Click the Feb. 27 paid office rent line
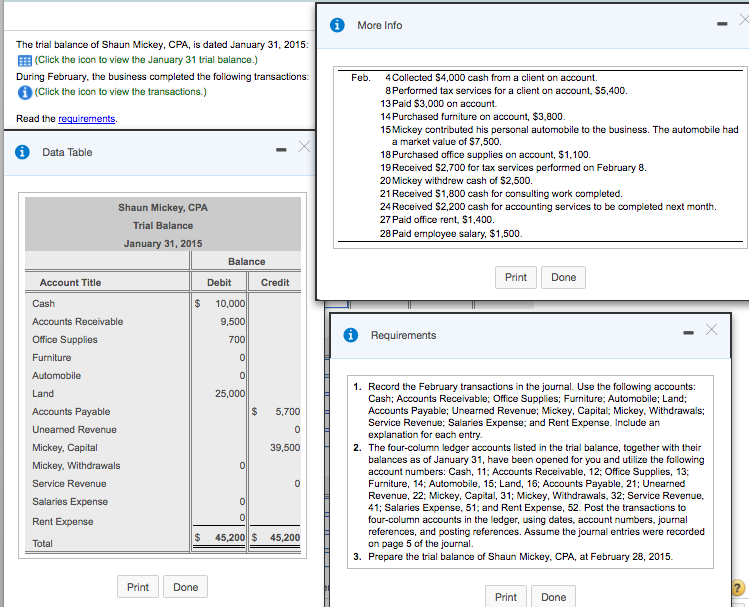 (438, 220)
